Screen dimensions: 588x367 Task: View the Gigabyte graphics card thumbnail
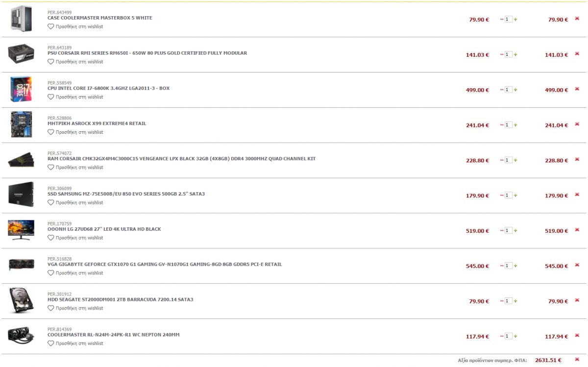tap(21, 265)
